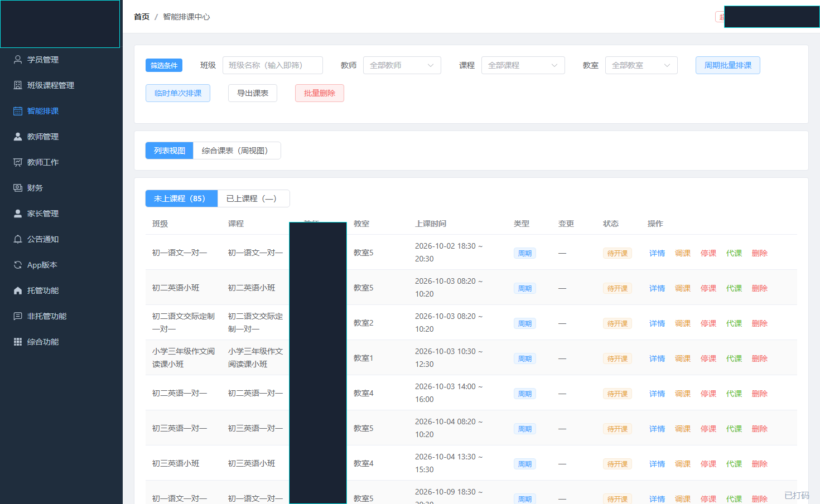Click 调课 for 初二英语小班 row
The height and width of the screenshot is (504, 820).
[683, 288]
